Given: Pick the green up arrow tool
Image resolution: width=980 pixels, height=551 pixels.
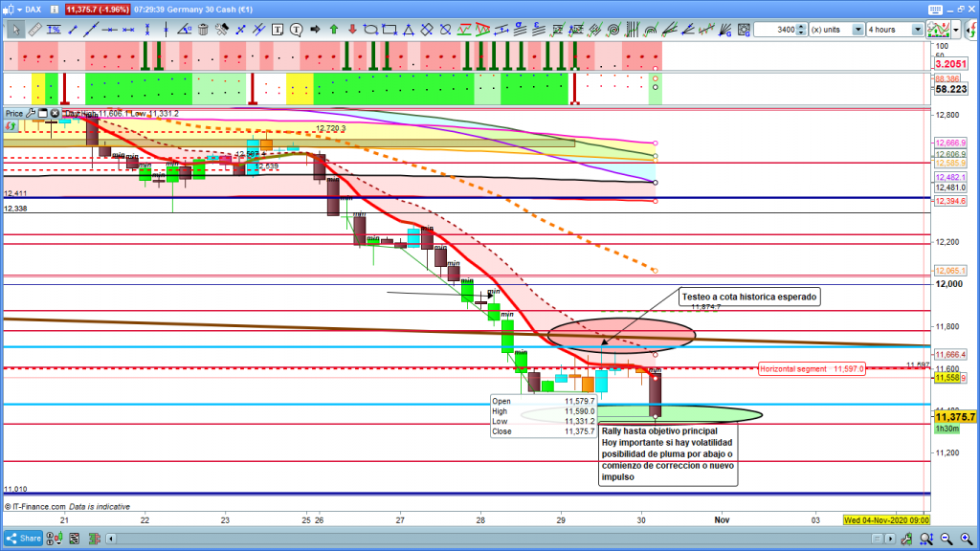Looking at the screenshot, I should pyautogui.click(x=333, y=30).
